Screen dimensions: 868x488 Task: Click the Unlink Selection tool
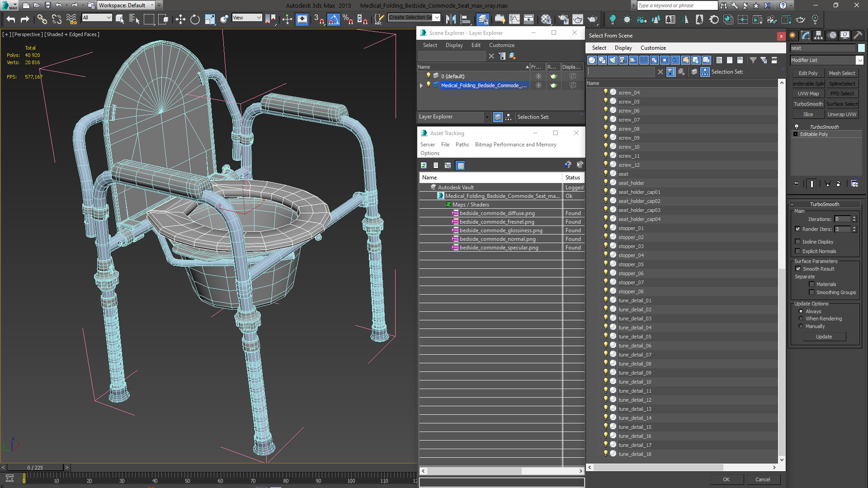coord(57,19)
